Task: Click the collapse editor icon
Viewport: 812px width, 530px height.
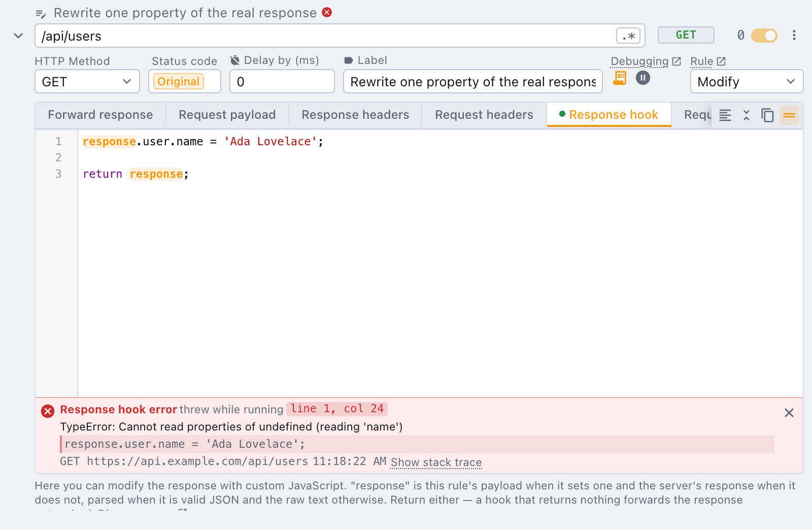Action: 747,115
